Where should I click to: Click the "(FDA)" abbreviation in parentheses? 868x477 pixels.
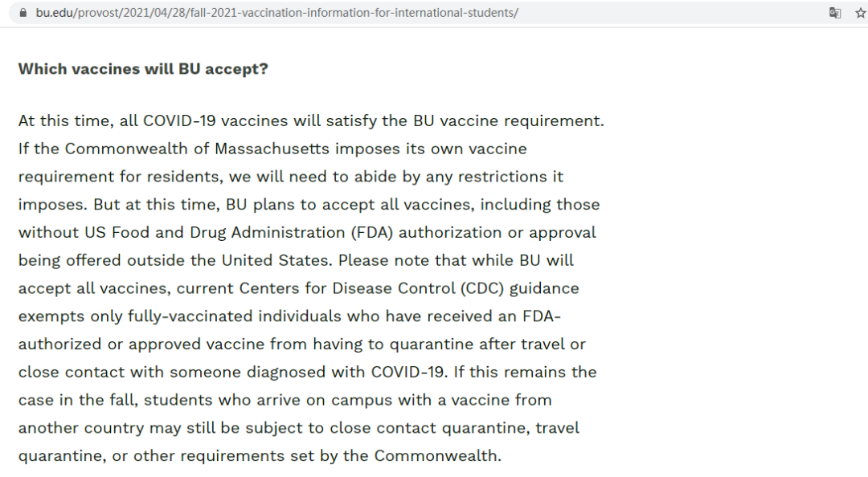[372, 232]
